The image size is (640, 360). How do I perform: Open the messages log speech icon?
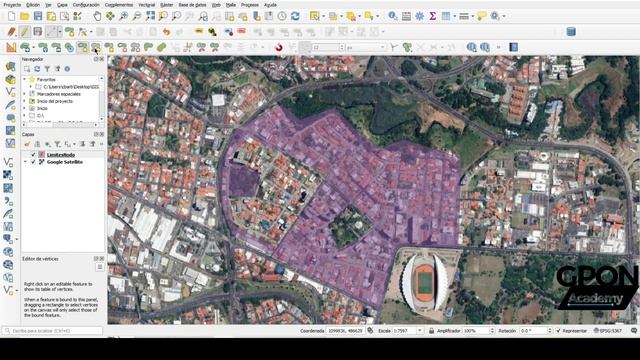point(634,331)
